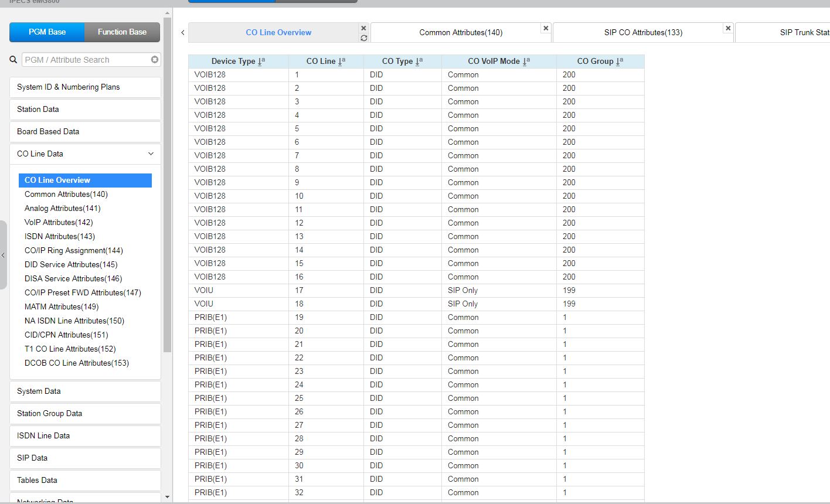The height and width of the screenshot is (504, 830).
Task: Click the search magnifier icon
Action: (13, 60)
